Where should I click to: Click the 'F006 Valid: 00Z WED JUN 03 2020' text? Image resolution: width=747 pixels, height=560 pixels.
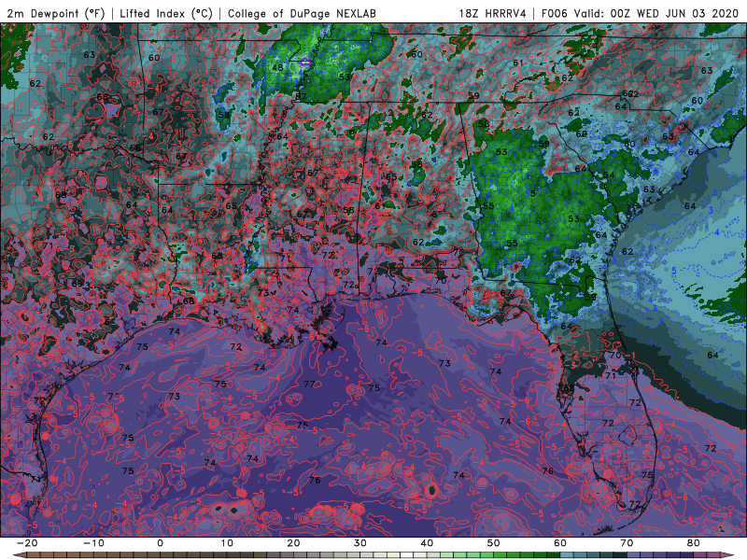coord(640,13)
